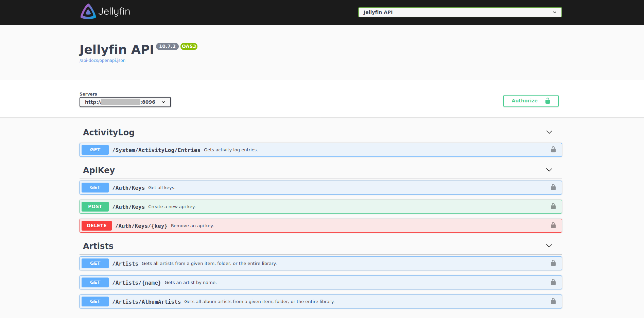
Task: Click lock icon on GET /Artists row
Action: [x=553, y=263]
